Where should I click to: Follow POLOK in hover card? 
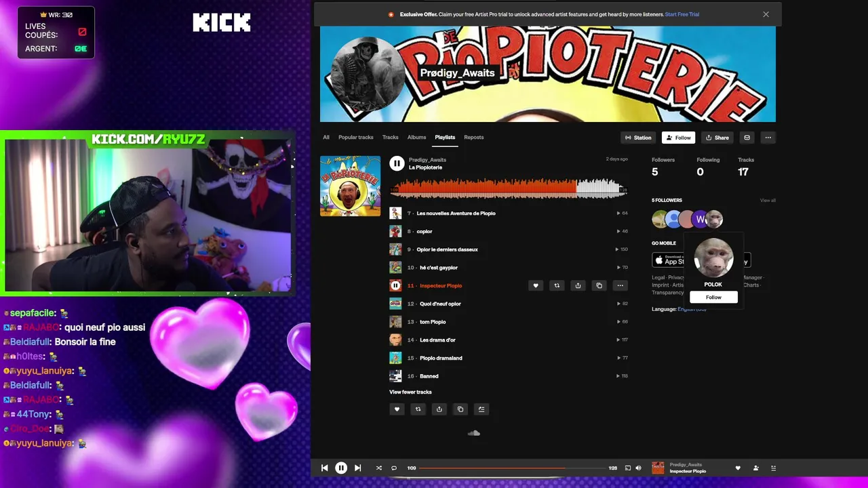point(713,297)
